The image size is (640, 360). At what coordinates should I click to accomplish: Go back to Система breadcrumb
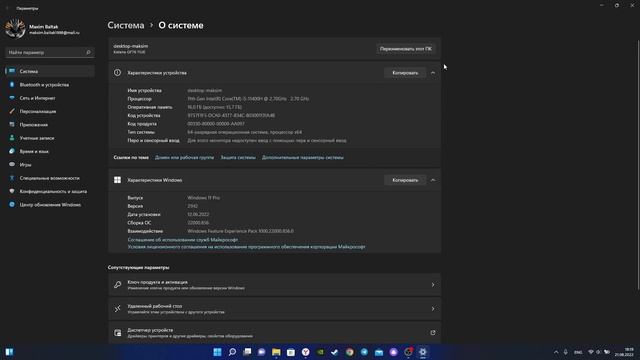tap(126, 25)
